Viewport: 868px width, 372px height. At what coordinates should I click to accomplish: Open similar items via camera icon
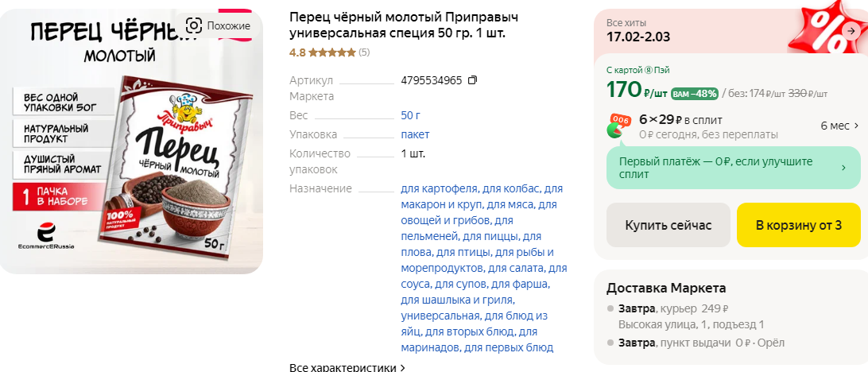tap(218, 25)
